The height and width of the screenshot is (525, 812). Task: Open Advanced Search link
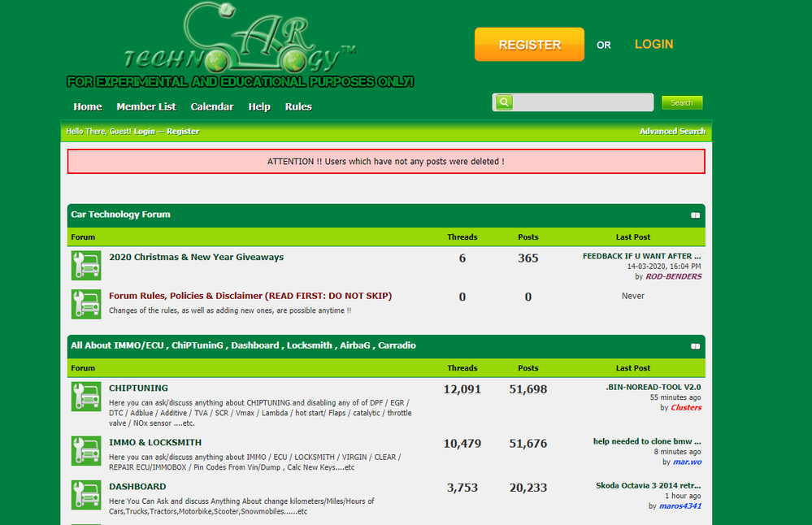[x=672, y=132]
